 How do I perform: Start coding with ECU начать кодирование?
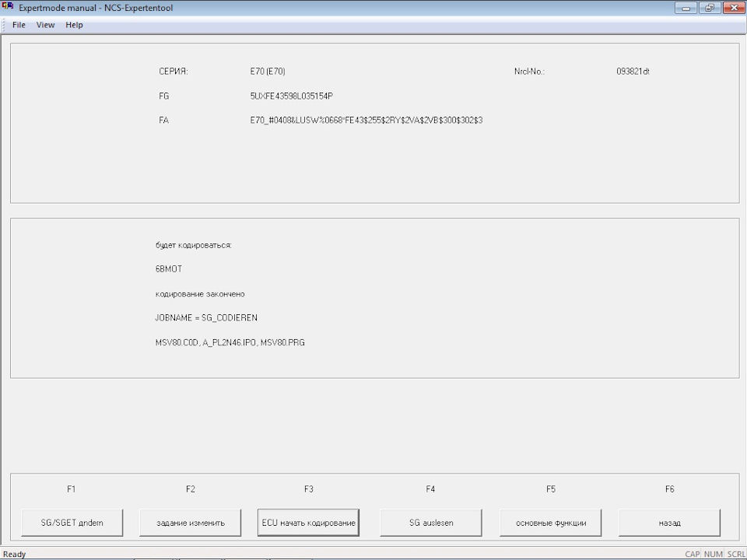(308, 523)
